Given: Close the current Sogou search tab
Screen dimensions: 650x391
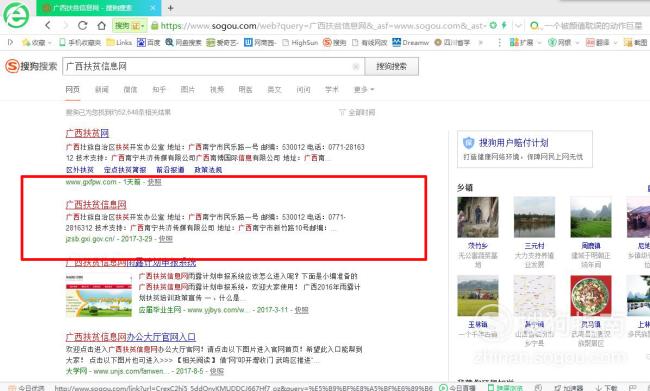Looking at the screenshot, I should pos(153,8).
